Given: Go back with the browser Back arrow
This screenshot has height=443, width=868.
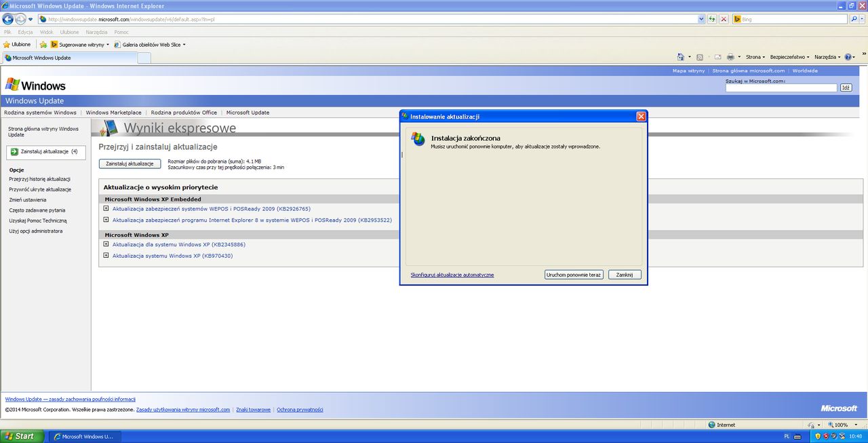Looking at the screenshot, I should click(x=8, y=19).
